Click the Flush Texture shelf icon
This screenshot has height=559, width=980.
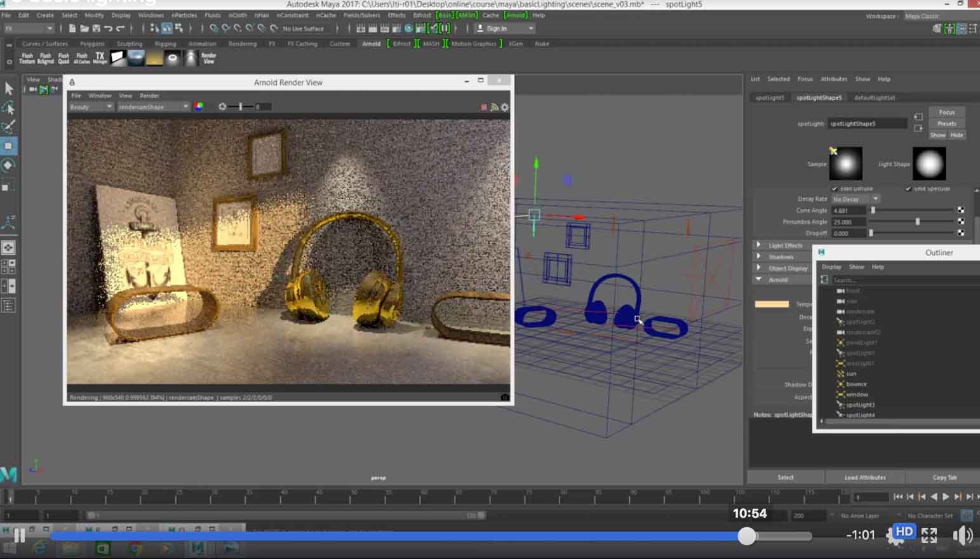tap(27, 58)
